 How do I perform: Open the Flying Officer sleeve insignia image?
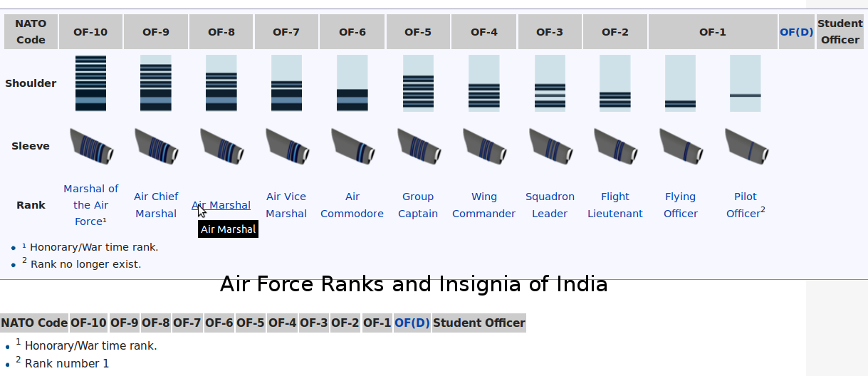[x=681, y=146]
